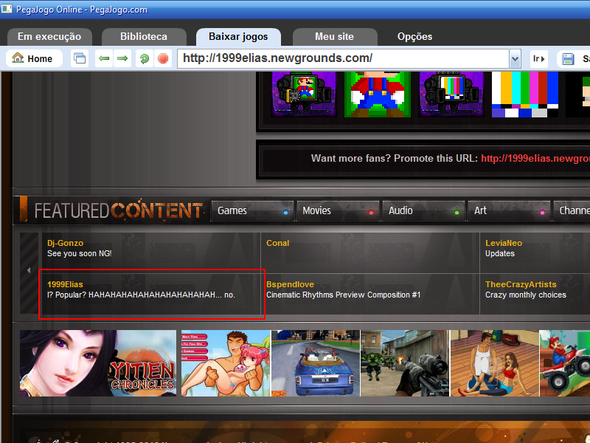The width and height of the screenshot is (590, 443).
Task: Open a new window with the windows icon
Action: 79,59
